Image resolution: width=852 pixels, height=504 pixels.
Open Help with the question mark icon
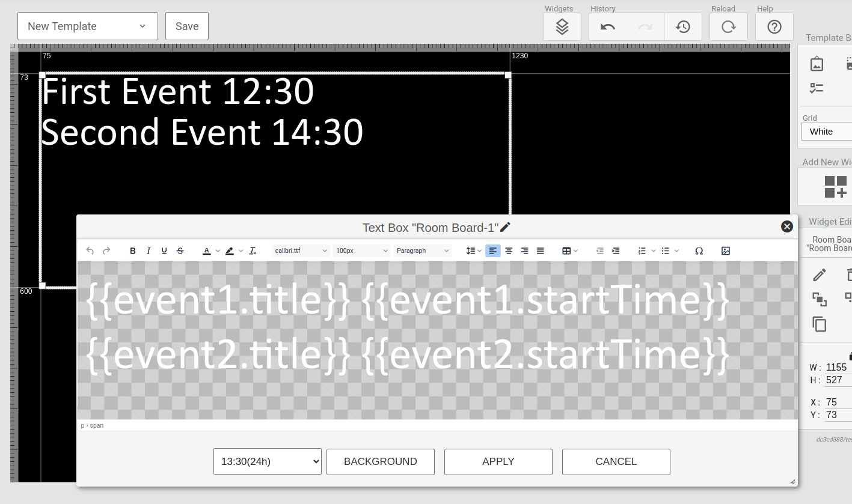pos(774,26)
